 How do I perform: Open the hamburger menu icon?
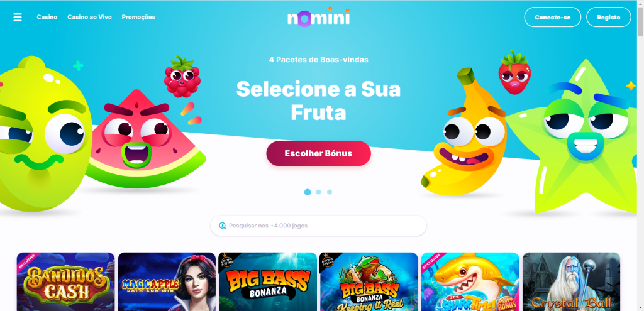click(18, 17)
